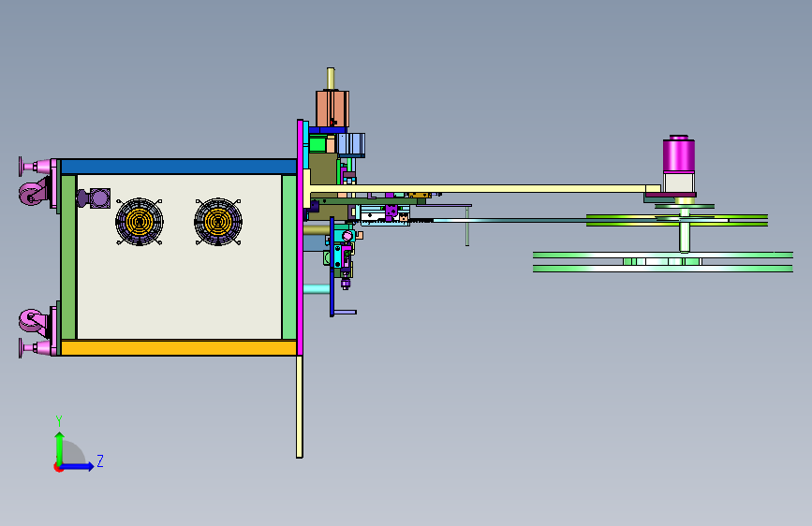Click the Z label on the axis triad
The height and width of the screenshot is (526, 812).
coord(100,460)
